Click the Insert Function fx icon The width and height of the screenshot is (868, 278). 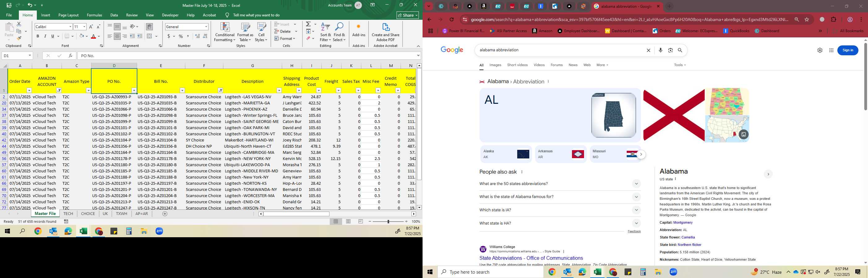(x=70, y=56)
